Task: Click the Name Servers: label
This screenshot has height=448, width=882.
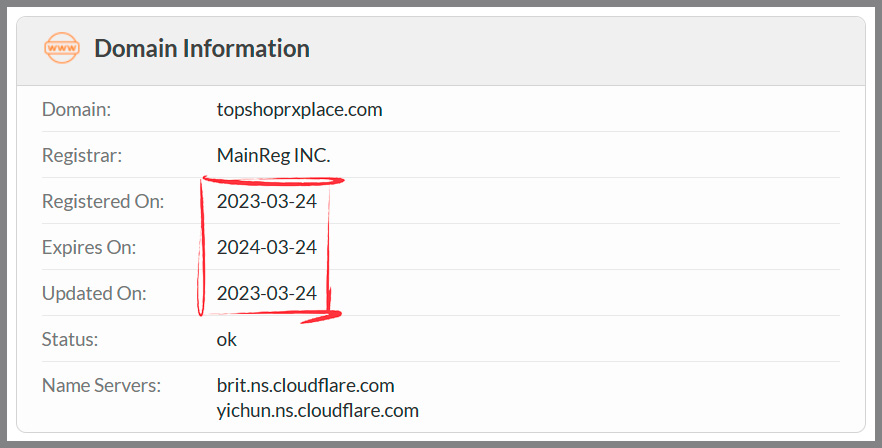Action: click(101, 386)
